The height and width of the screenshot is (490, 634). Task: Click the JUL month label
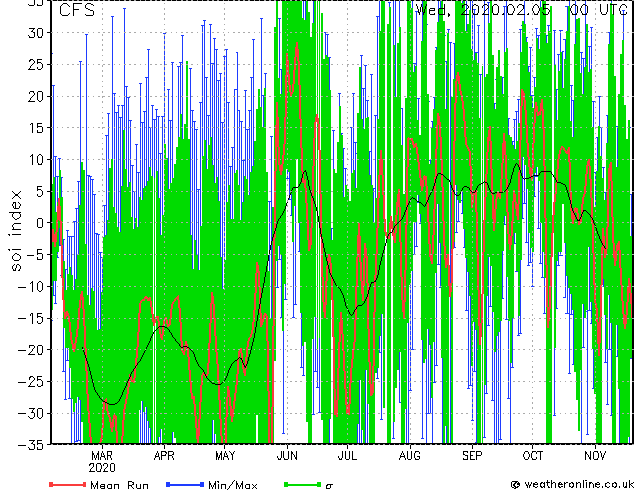(347, 456)
